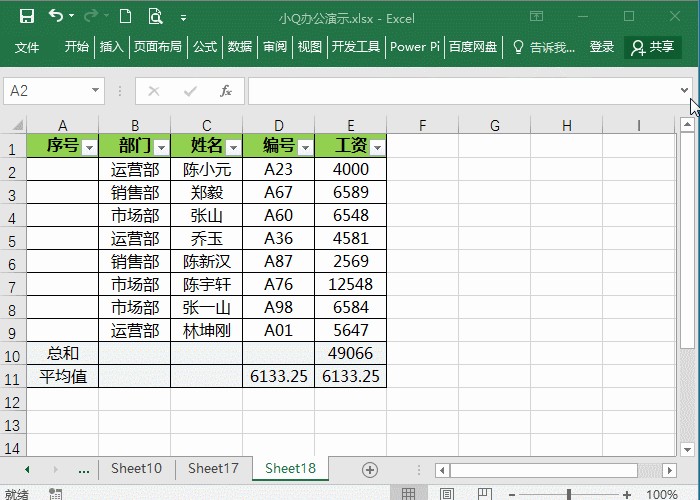Viewport: 700px width, 500px height.
Task: Expand the Name Box dropdown arrow
Action: [96, 91]
